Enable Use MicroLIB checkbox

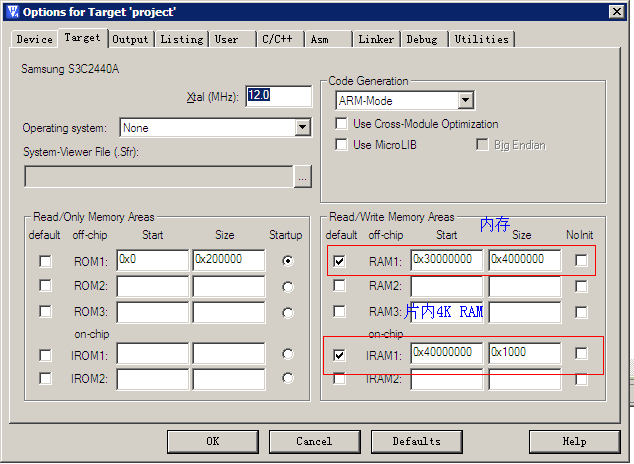click(341, 144)
